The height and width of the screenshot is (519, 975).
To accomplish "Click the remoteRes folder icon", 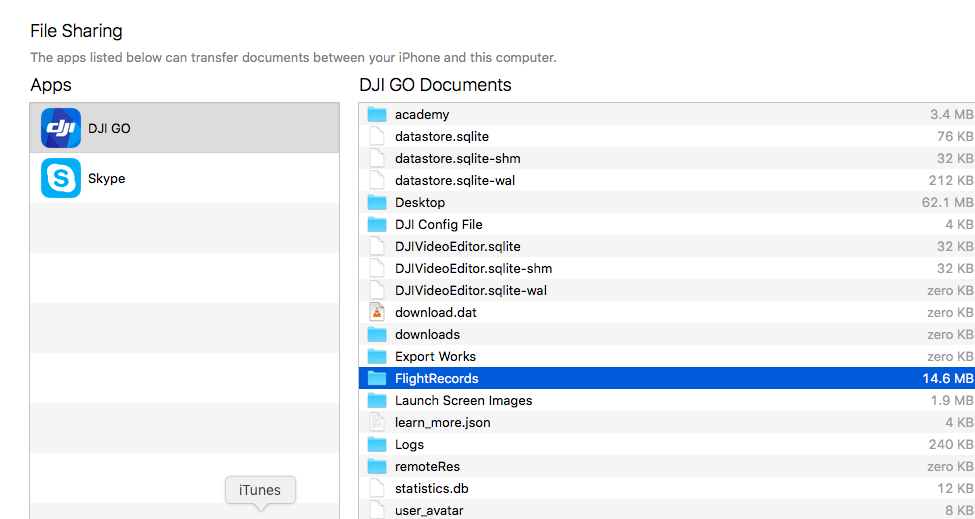I will 377,466.
